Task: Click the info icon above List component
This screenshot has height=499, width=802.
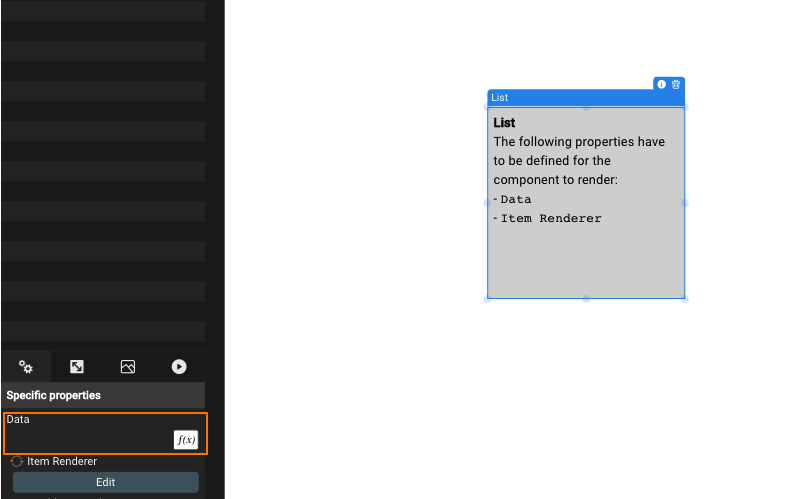Action: click(x=661, y=85)
